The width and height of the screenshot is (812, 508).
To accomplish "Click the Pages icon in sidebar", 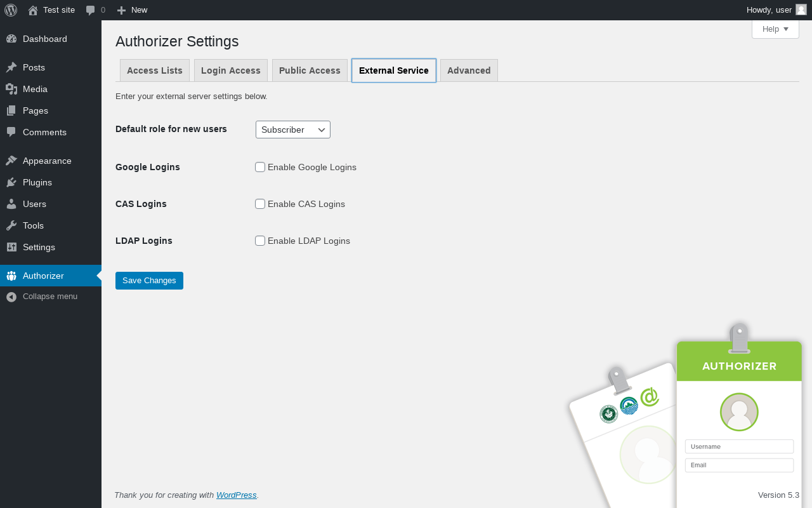I will click(x=11, y=110).
